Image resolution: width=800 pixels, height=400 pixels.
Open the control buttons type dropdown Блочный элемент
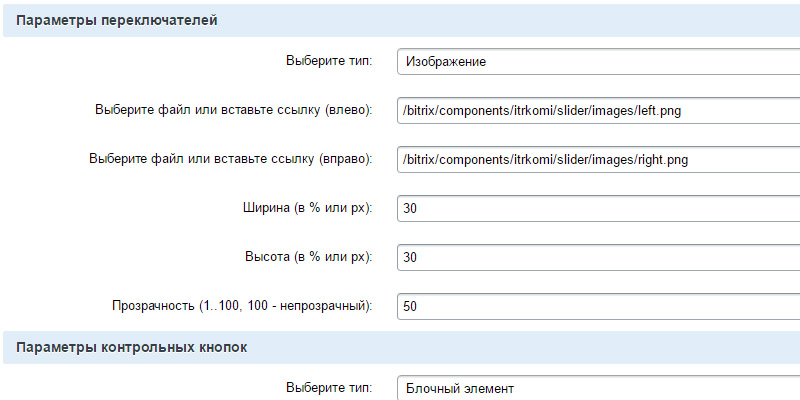(x=597, y=388)
